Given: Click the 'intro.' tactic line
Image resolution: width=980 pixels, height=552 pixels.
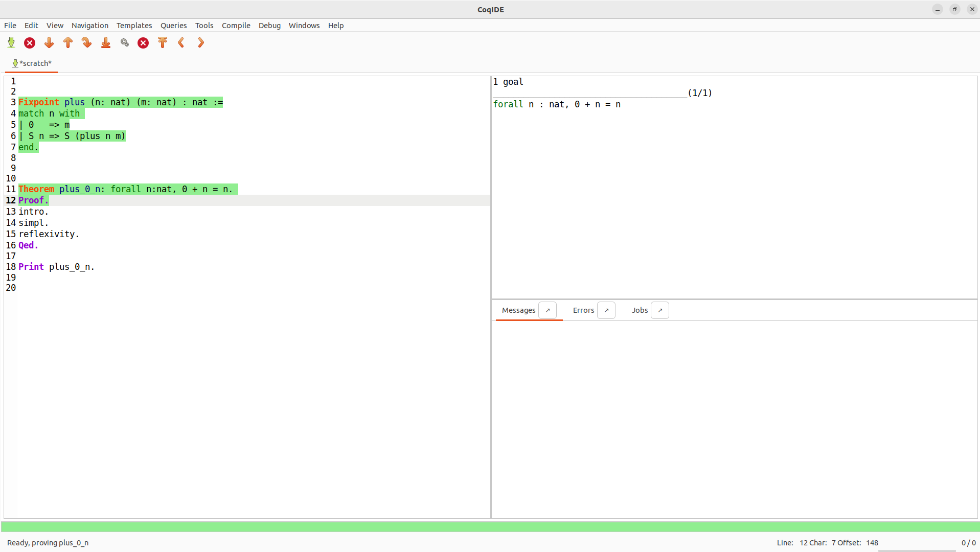Looking at the screenshot, I should click(x=34, y=212).
